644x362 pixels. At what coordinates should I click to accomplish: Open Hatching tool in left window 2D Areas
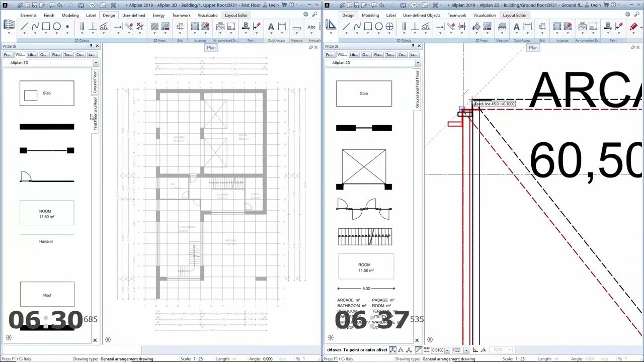[x=154, y=27]
